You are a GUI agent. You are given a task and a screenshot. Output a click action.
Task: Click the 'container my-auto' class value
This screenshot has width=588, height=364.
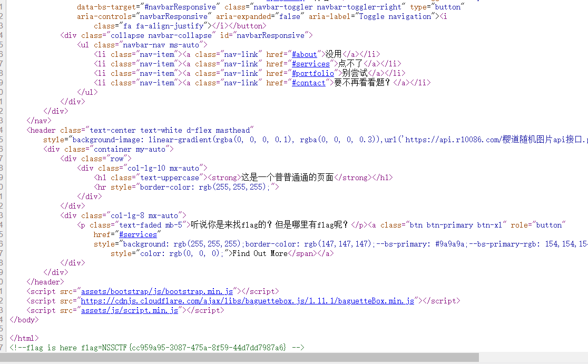pos(130,149)
